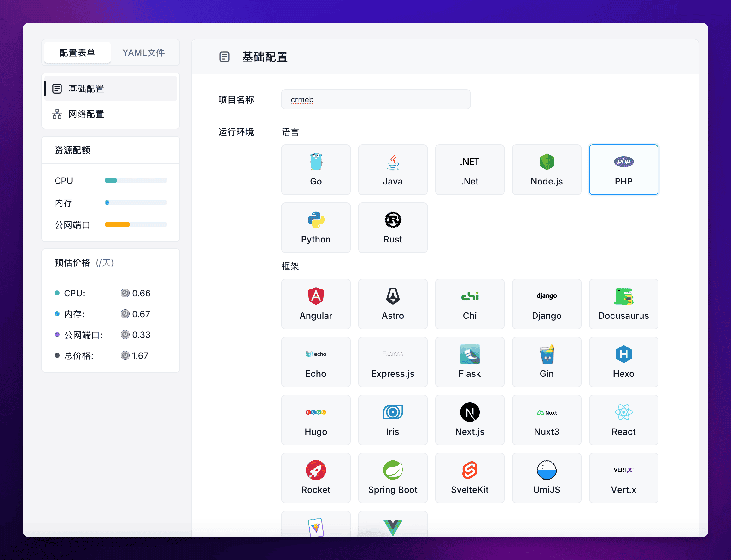Click the 预估价格 panel heading
Viewport: 731px width, 560px height.
pos(72,263)
